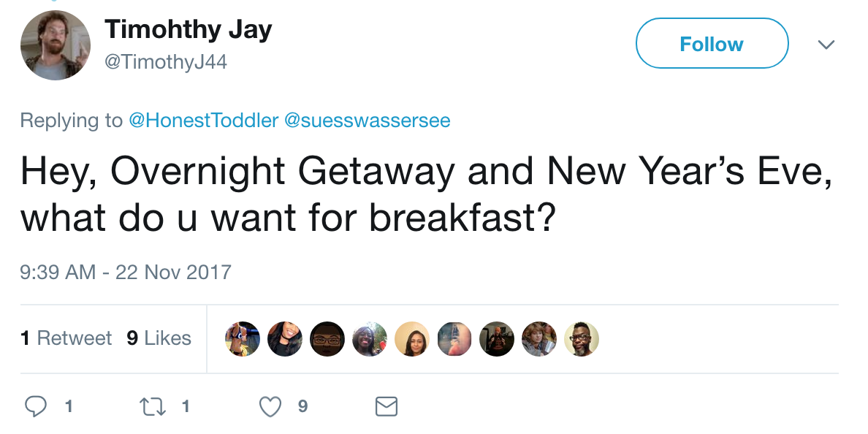Viewport: 868px width, 434px height.
Task: Click the reply speech bubble icon
Action: coord(36,407)
